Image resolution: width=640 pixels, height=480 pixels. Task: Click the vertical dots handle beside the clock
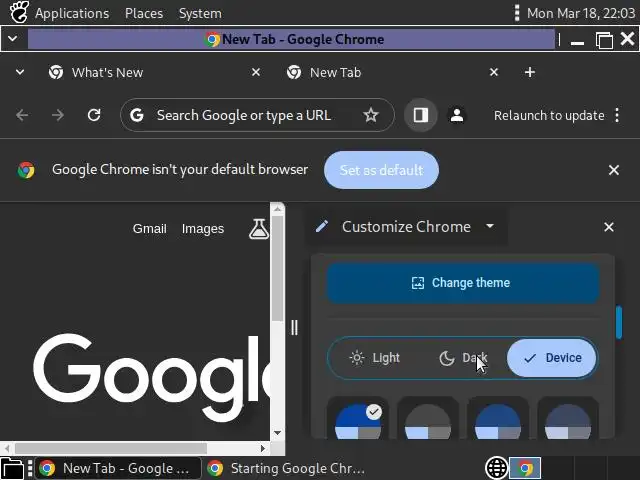click(517, 13)
